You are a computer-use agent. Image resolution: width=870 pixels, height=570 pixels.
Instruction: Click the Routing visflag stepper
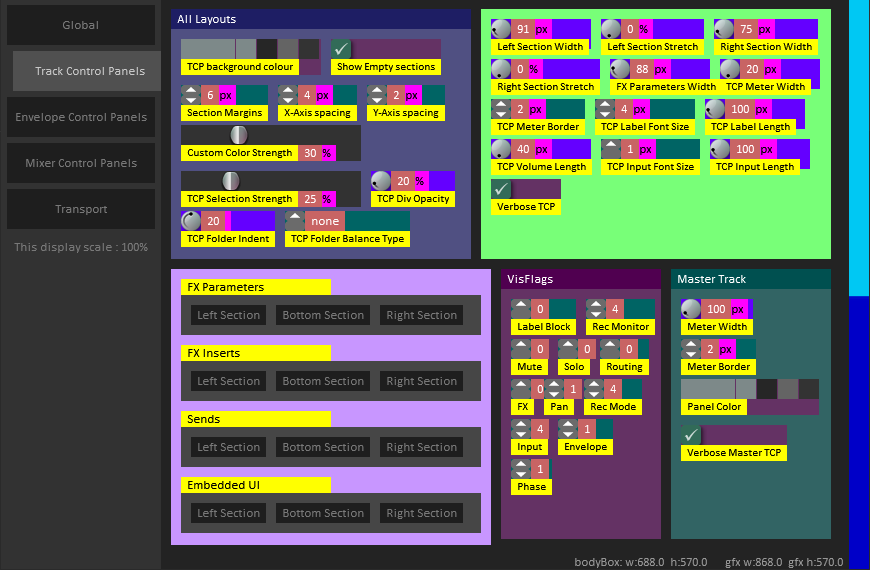pyautogui.click(x=610, y=349)
